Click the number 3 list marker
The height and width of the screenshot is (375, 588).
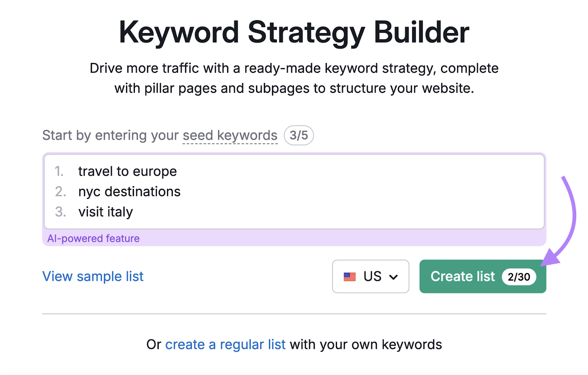[x=59, y=212]
